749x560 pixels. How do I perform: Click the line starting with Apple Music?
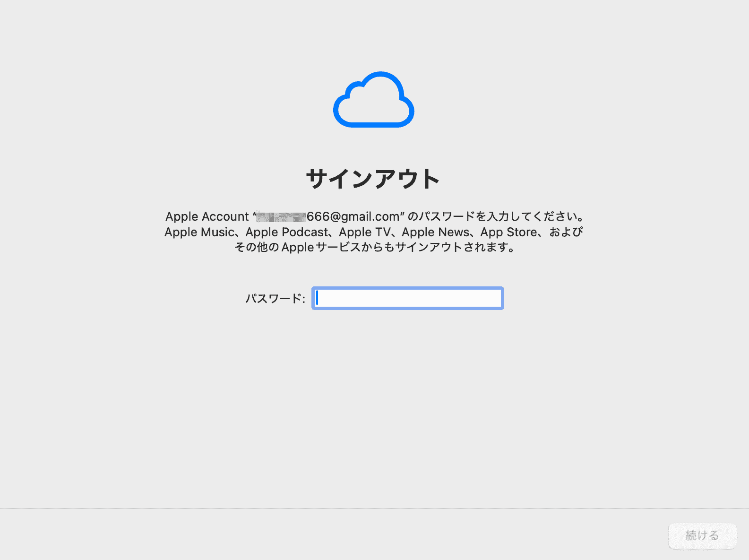tap(374, 232)
